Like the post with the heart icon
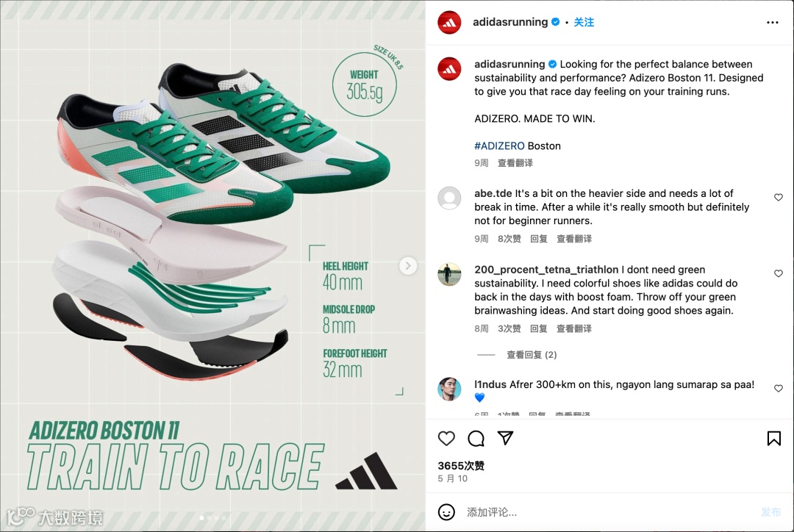The width and height of the screenshot is (794, 532). [446, 439]
